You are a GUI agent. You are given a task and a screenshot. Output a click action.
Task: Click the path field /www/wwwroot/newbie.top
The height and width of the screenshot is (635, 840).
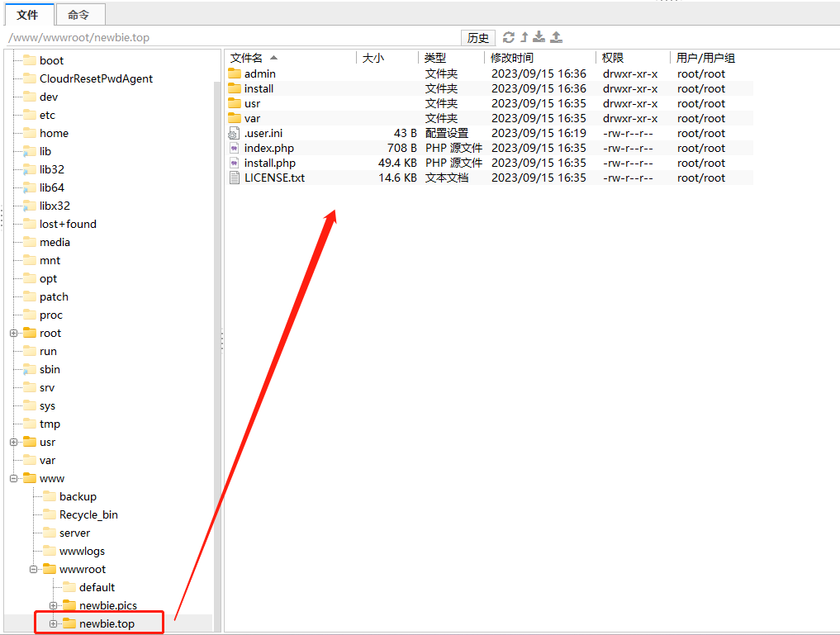231,37
